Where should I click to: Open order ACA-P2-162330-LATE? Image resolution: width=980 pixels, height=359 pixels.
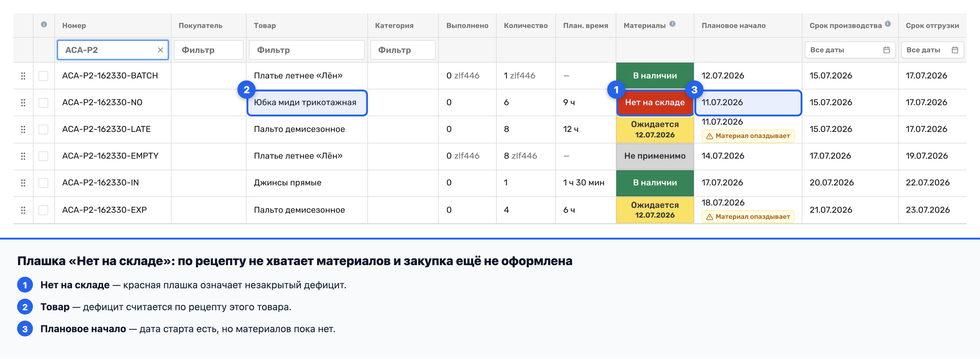coord(106,129)
